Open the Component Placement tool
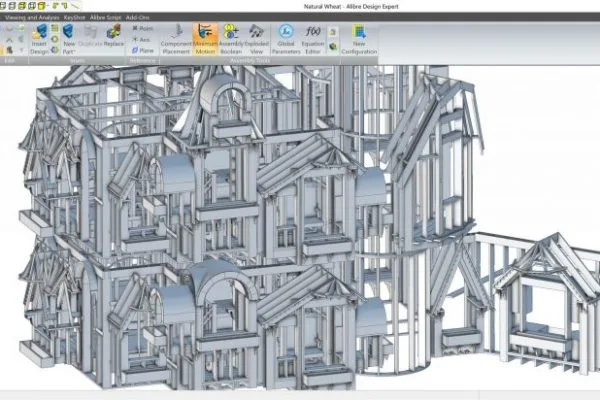 click(x=176, y=39)
